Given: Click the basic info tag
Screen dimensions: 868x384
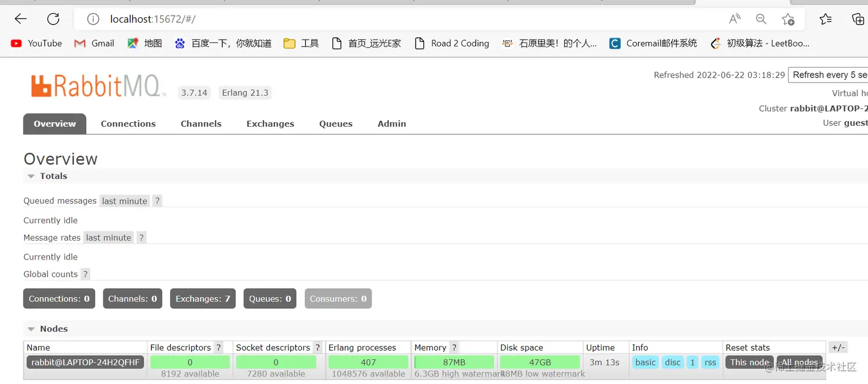Looking at the screenshot, I should coord(645,362).
